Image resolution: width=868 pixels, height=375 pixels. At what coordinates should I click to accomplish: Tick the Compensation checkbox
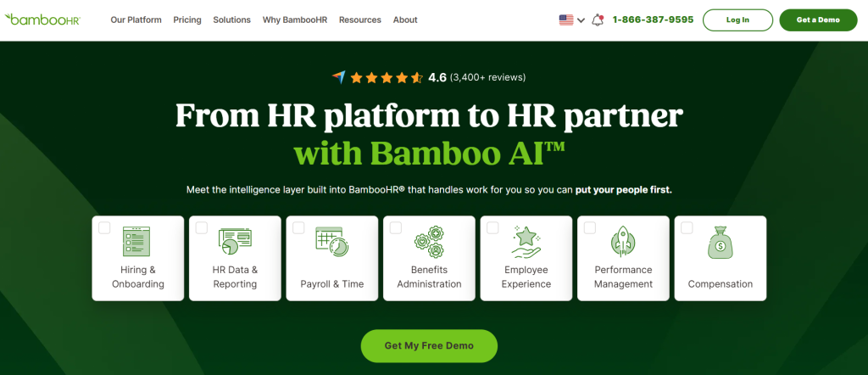click(687, 227)
